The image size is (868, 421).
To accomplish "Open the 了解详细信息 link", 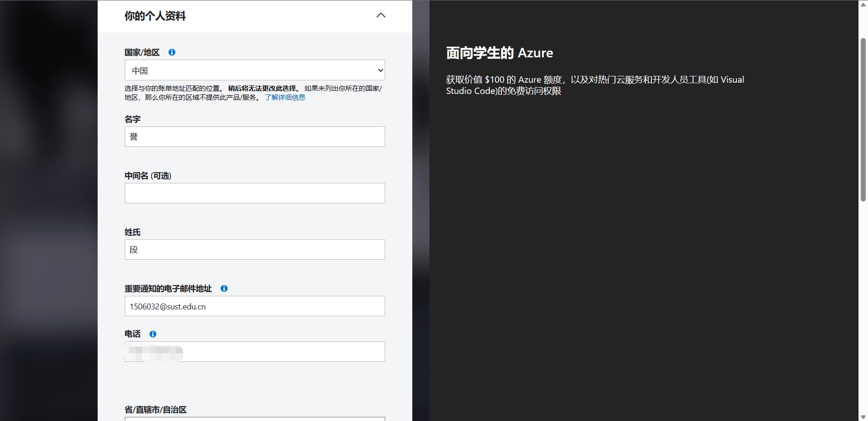I will [x=285, y=98].
